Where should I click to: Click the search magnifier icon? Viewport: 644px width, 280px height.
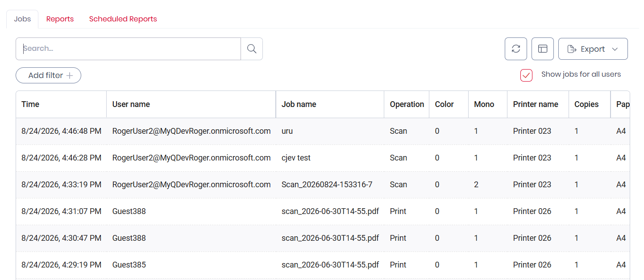252,49
